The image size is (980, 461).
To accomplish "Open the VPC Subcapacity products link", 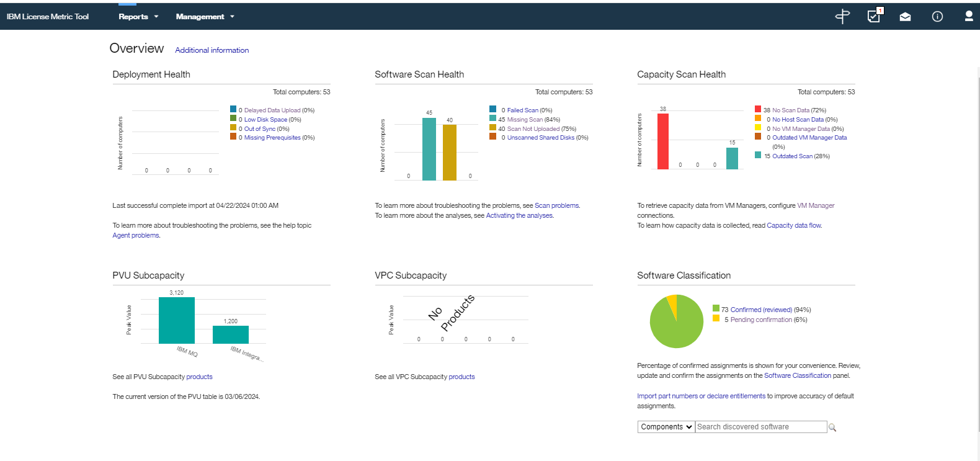I will pos(461,377).
